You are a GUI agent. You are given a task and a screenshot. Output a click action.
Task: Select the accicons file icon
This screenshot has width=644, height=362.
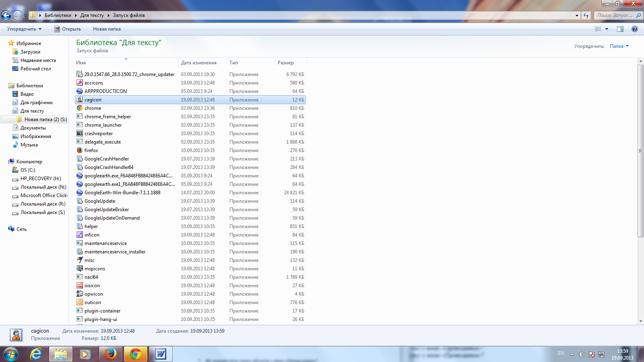(80, 83)
